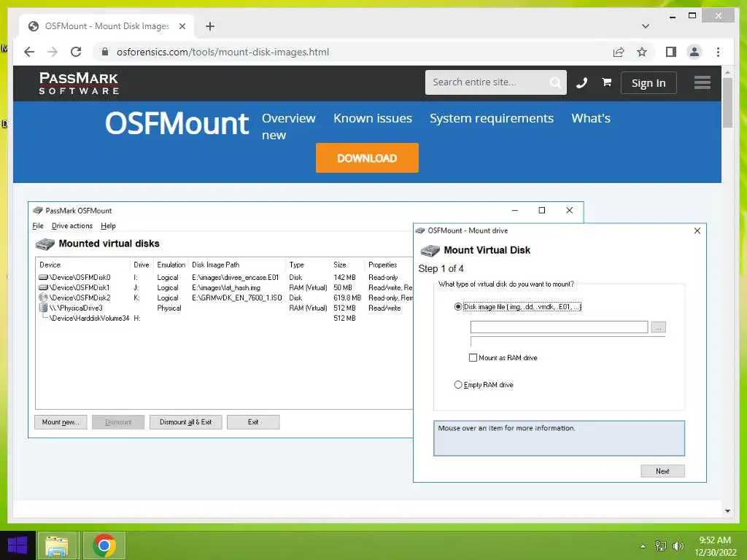Screen dimensions: 747x560
Task: Open File Explorer from taskbar
Action: 57,545
